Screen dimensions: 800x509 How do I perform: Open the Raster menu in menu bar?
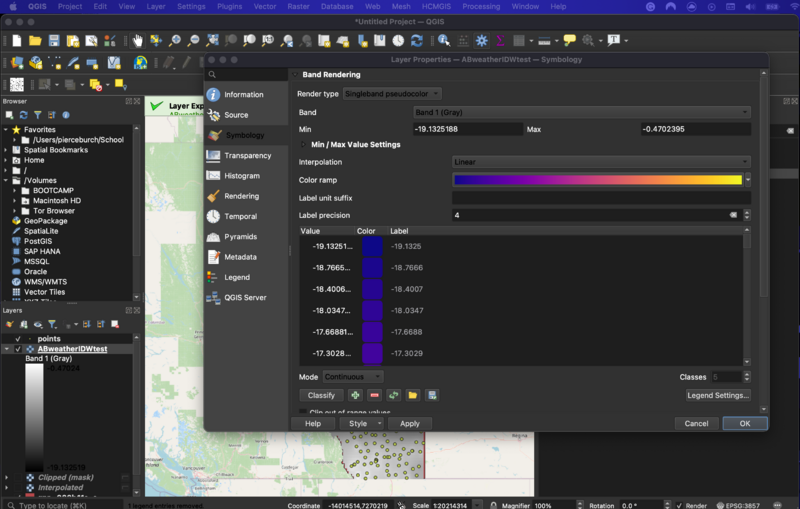(x=298, y=7)
